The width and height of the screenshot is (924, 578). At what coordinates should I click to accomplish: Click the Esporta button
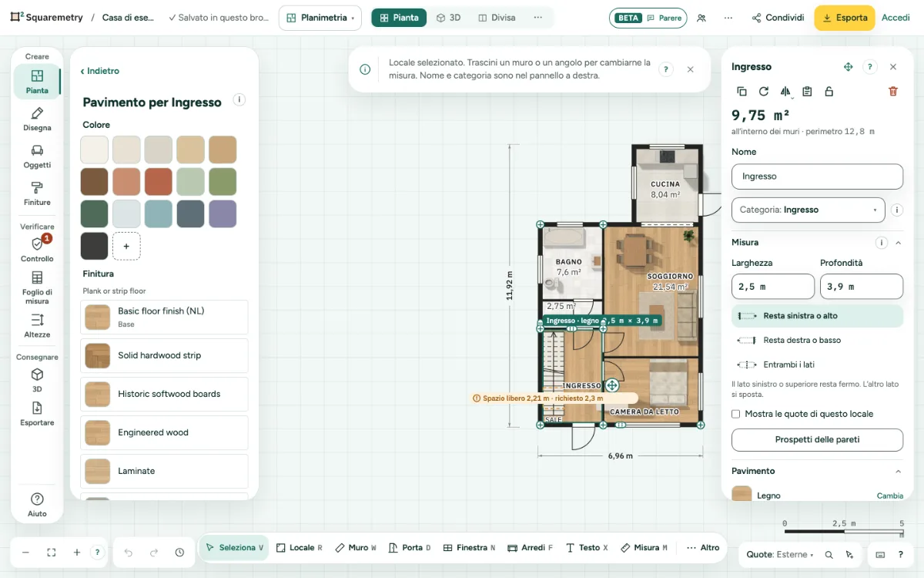tap(845, 18)
